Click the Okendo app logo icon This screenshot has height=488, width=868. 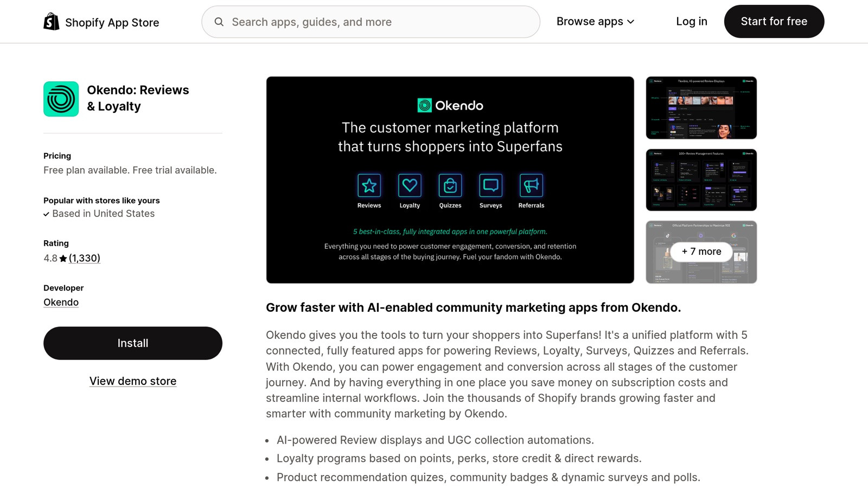(61, 99)
